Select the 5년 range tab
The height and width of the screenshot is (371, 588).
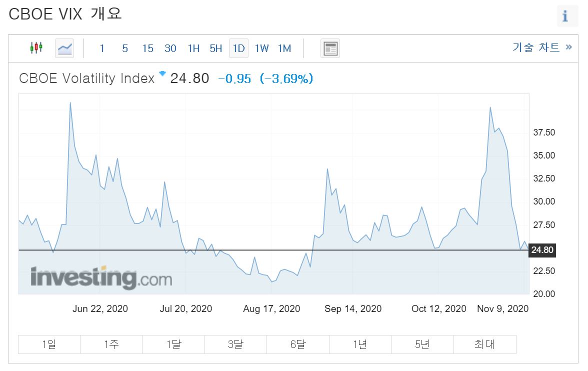(x=422, y=344)
